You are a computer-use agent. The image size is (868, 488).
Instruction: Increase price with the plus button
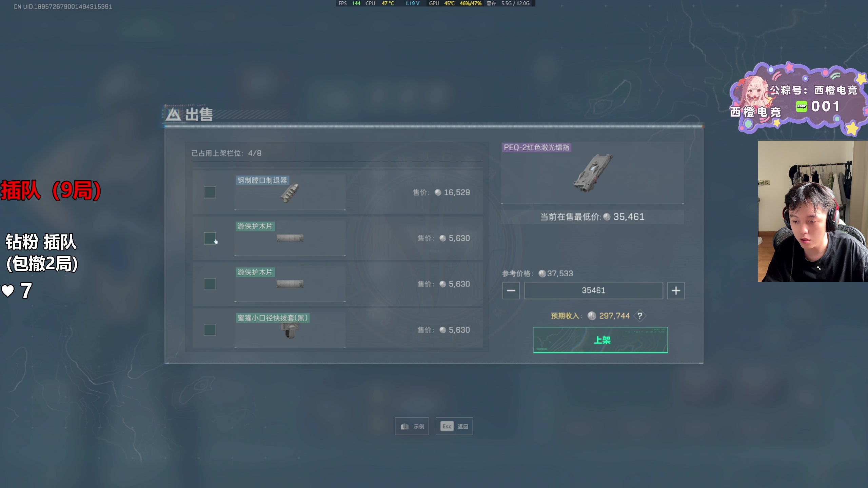click(x=676, y=290)
